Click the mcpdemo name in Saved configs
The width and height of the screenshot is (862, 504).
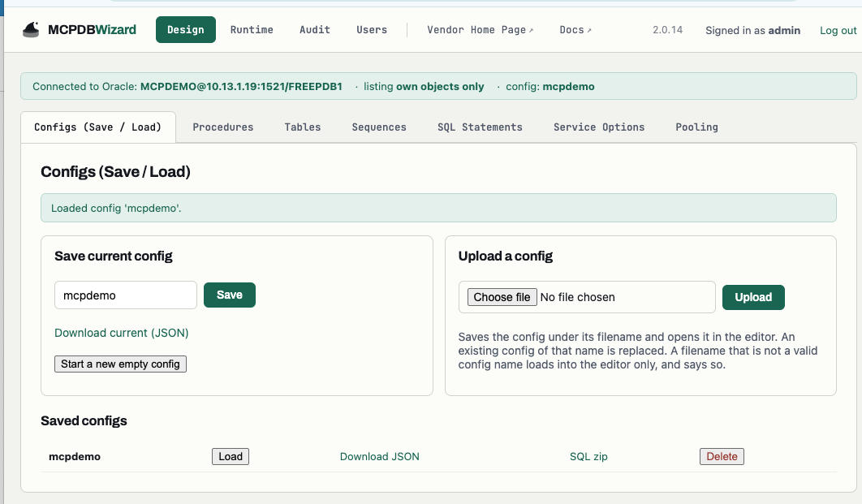(74, 456)
